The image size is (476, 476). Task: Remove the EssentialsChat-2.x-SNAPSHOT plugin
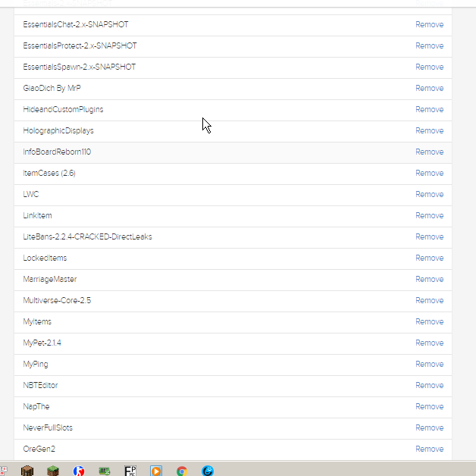pos(429,24)
